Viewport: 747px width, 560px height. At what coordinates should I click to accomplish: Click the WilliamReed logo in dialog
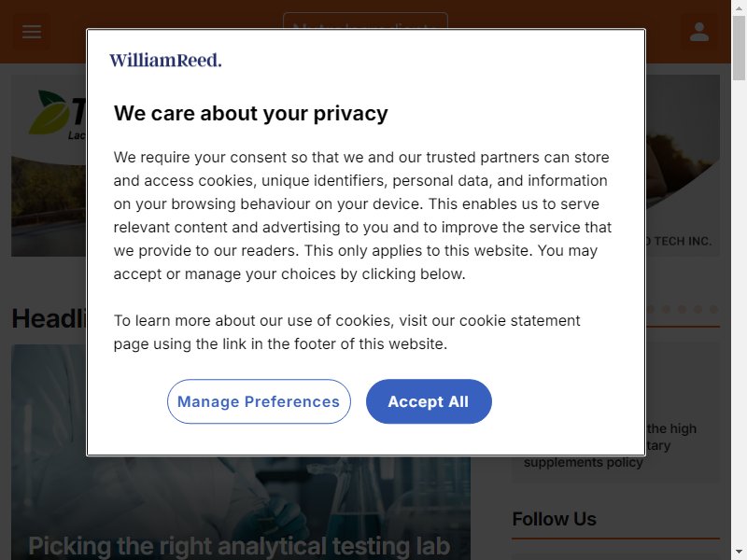165,60
